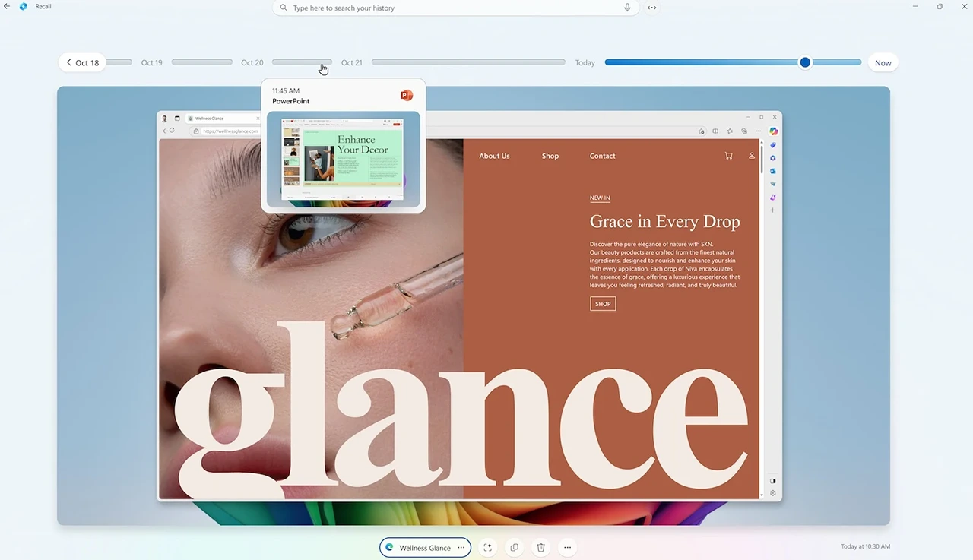Click the Wellness Glance label at the bottom
The height and width of the screenshot is (560, 973).
click(425, 548)
